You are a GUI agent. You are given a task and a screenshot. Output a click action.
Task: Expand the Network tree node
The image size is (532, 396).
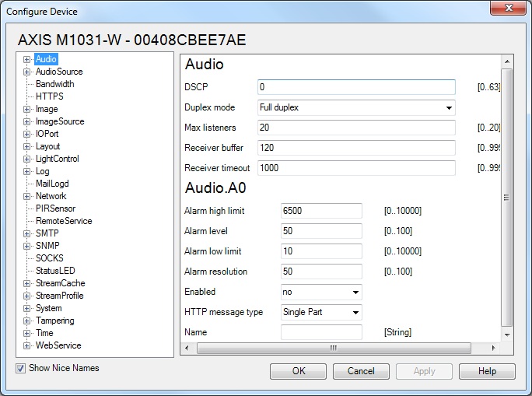coord(26,197)
